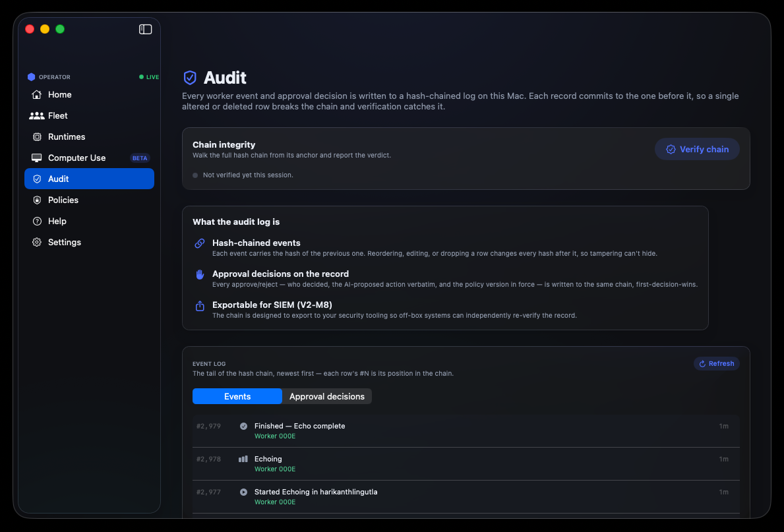Click the Verify chain button

tap(697, 149)
